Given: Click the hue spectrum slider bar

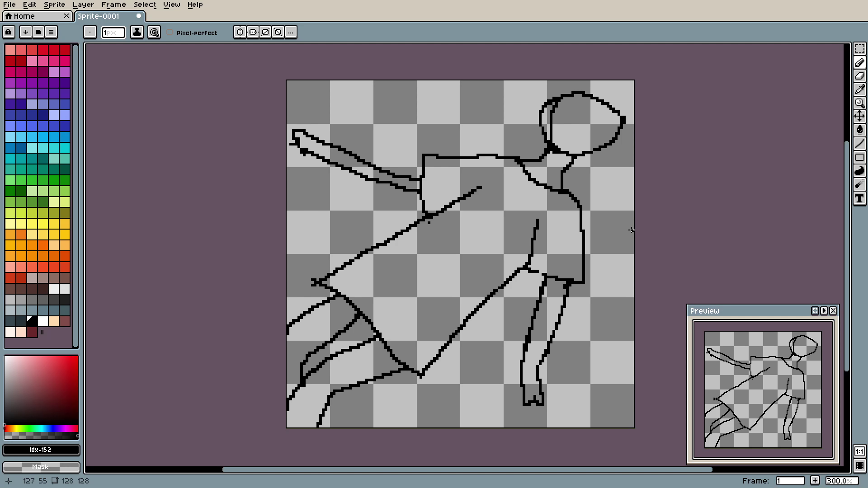Looking at the screenshot, I should [41, 428].
